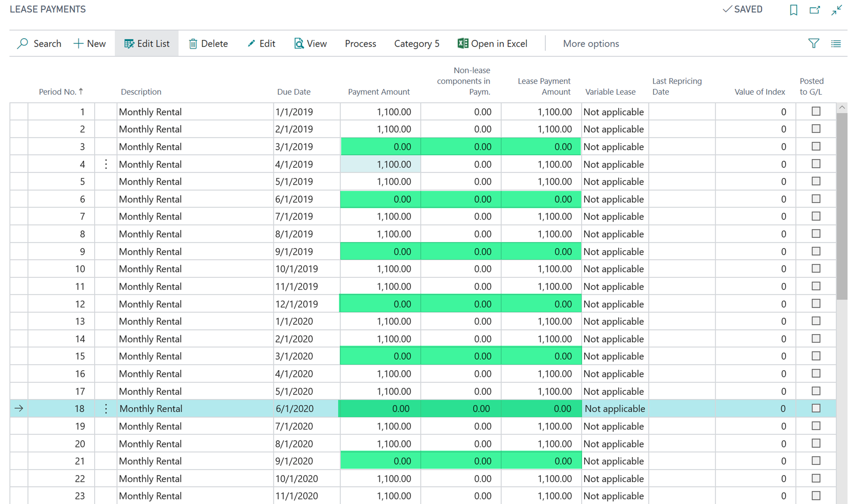Screen dimensions: 866x504
Task: Check Posted to G/L for period 21
Action: click(816, 461)
